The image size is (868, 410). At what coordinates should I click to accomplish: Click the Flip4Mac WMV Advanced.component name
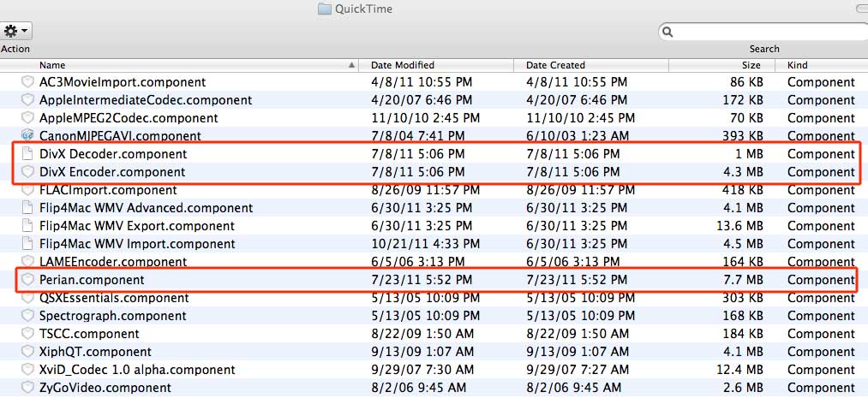point(147,208)
